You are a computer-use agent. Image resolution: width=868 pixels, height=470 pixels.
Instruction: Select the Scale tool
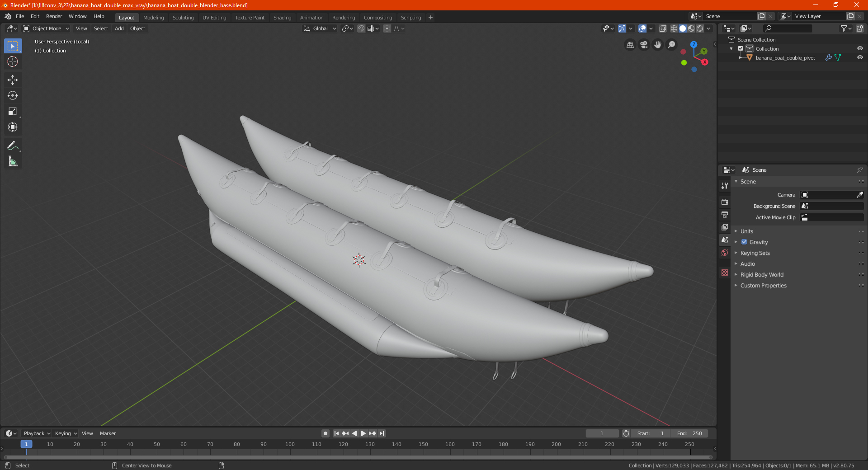tap(13, 112)
